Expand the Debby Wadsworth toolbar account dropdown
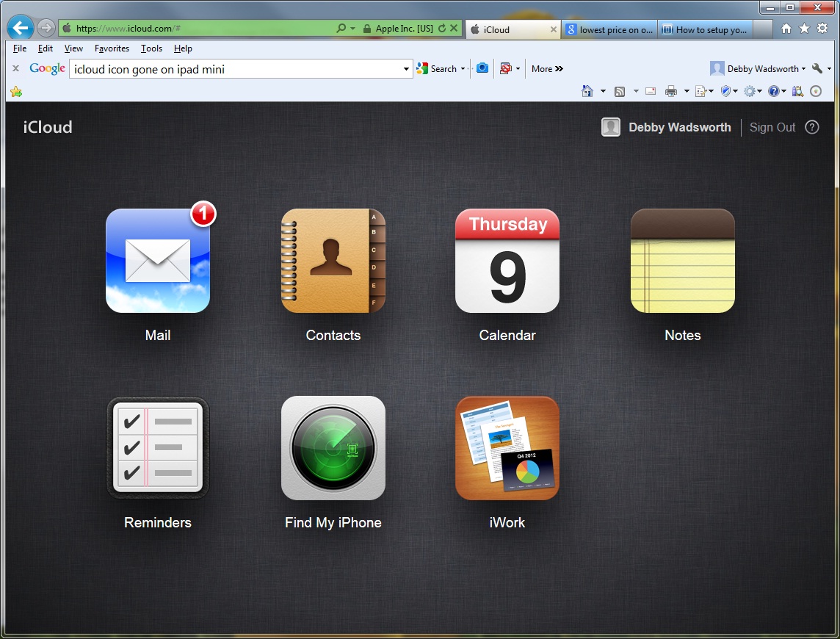This screenshot has width=840, height=639. click(x=803, y=68)
